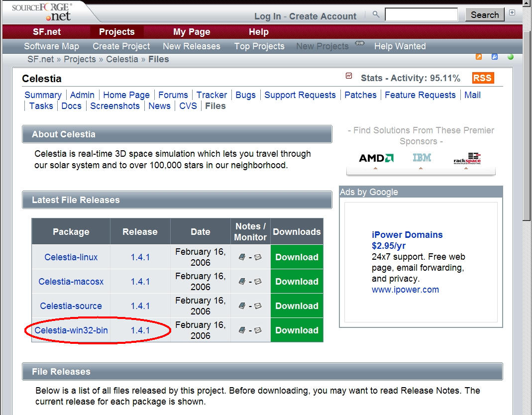Open New Projects in the sub-navigation
This screenshot has height=415, width=532.
pos(322,46)
